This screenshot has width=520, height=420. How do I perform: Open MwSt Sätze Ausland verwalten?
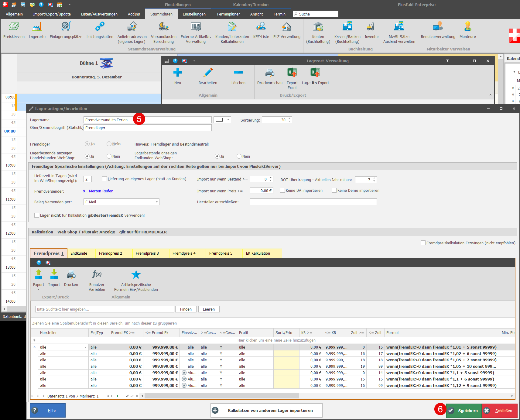tap(399, 33)
